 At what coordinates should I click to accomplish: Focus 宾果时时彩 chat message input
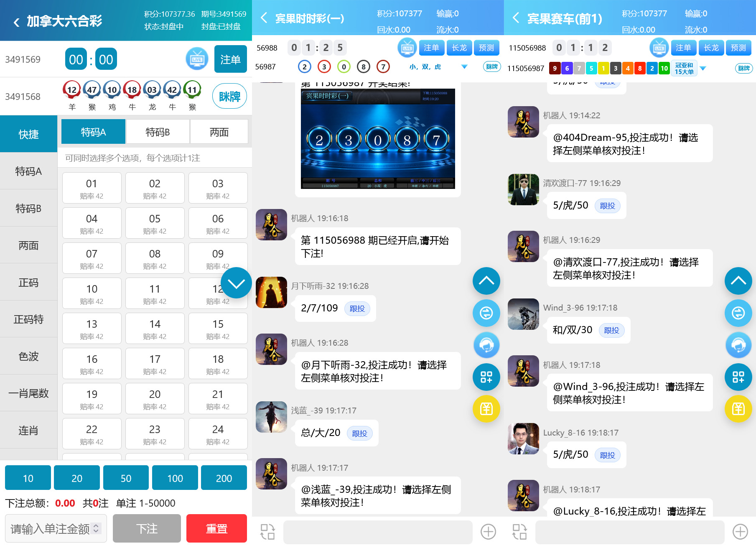click(x=378, y=532)
